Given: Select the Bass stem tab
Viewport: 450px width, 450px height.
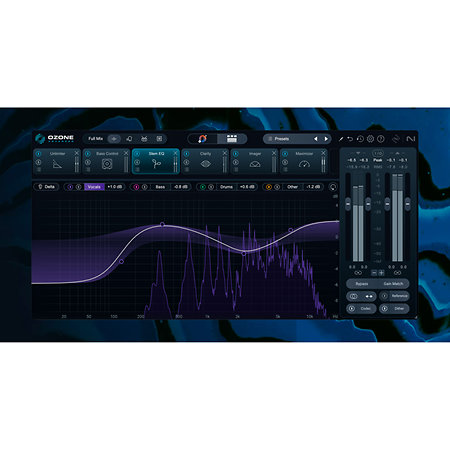Looking at the screenshot, I should [x=160, y=187].
